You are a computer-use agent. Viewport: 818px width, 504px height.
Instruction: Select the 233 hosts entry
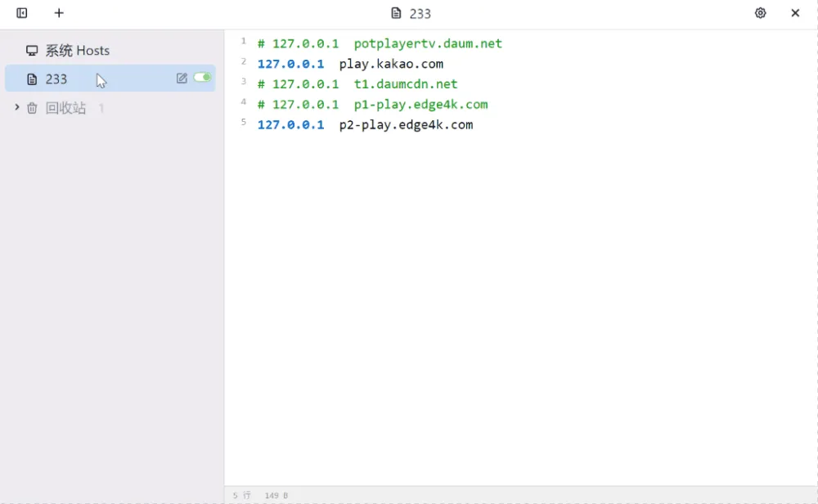tap(110, 79)
